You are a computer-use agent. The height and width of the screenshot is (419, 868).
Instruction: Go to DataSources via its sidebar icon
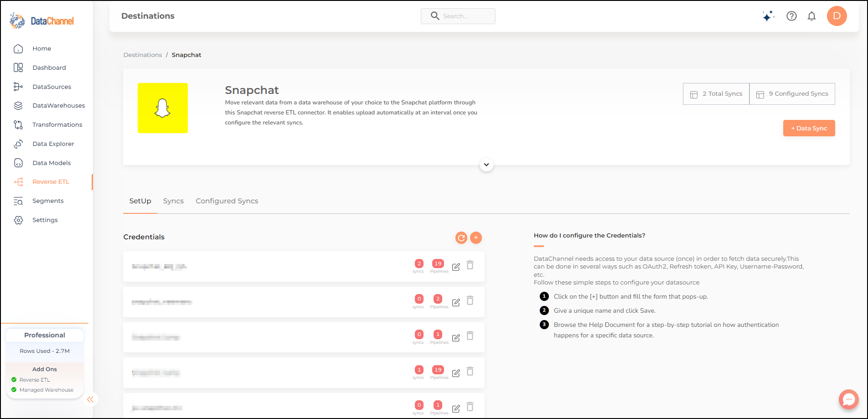point(18,87)
